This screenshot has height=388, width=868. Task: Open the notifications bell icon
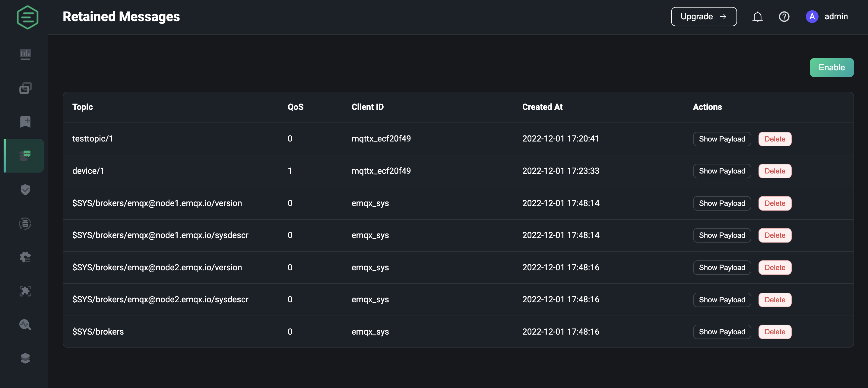pos(758,17)
